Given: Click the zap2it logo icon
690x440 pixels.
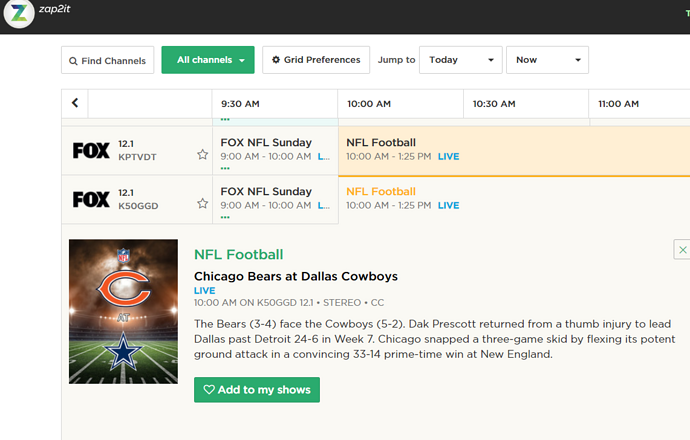Looking at the screenshot, I should (x=15, y=16).
